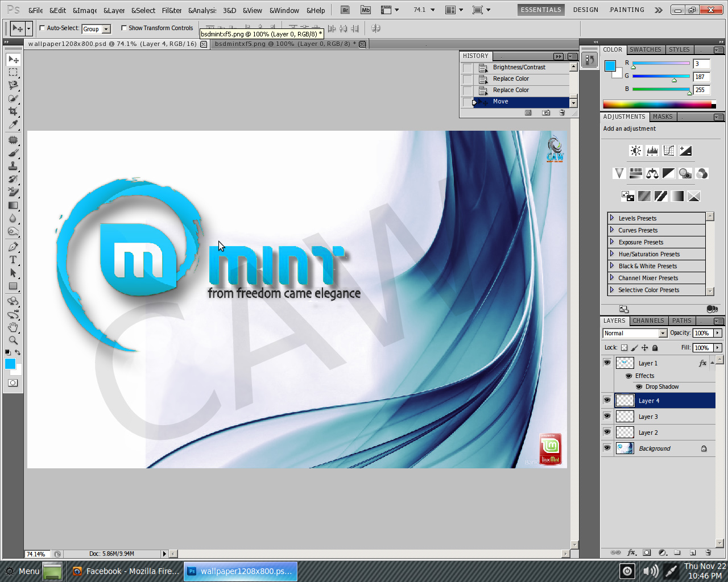Select the Crop tool
This screenshot has width=728, height=582.
[13, 111]
